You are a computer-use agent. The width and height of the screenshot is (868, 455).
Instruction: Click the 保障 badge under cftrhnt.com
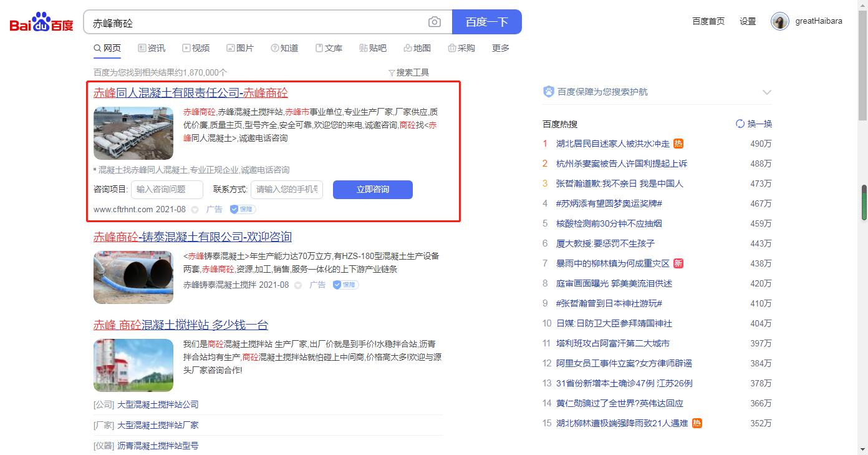point(243,209)
